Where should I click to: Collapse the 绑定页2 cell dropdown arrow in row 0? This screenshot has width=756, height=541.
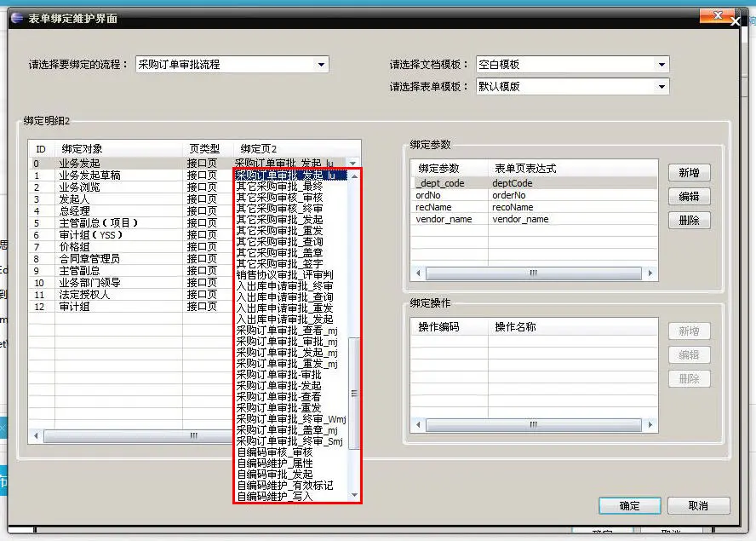[x=353, y=163]
